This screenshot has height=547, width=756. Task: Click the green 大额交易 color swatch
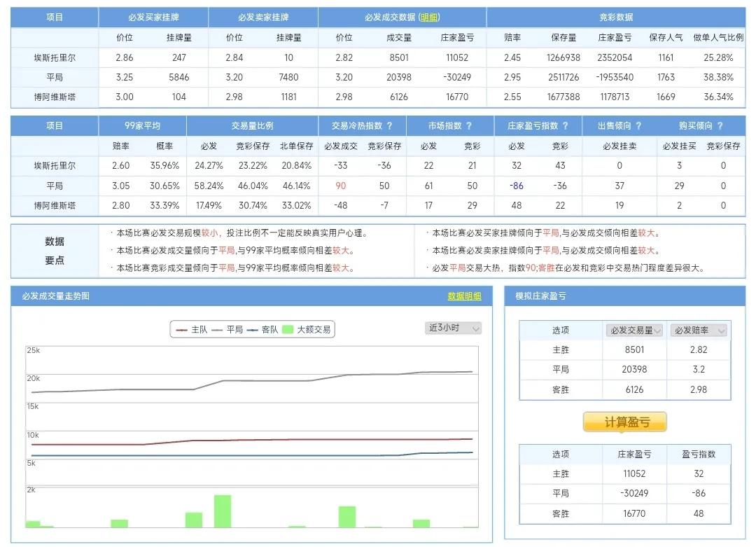click(x=286, y=329)
